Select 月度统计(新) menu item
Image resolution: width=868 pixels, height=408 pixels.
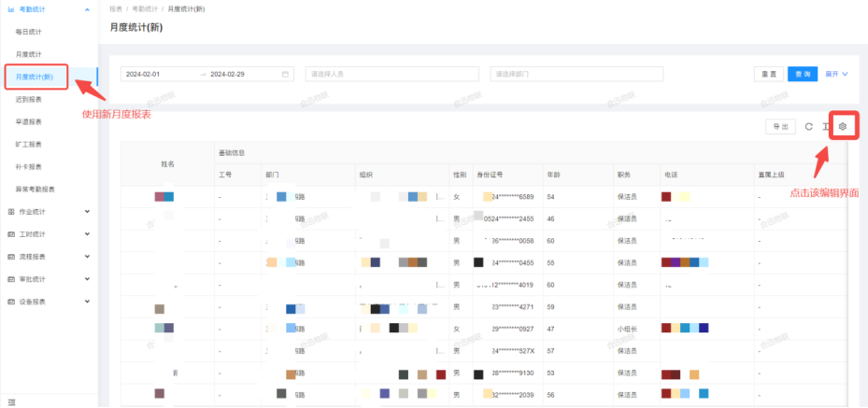(35, 77)
